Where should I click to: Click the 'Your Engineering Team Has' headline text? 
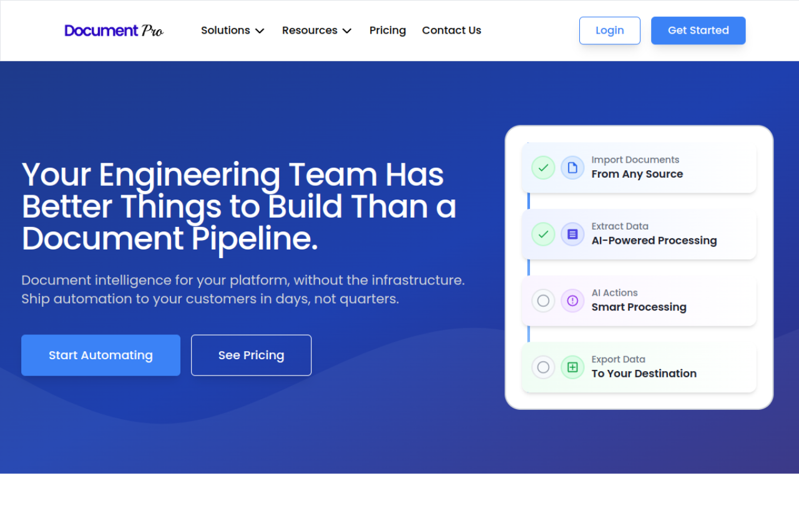233,174
